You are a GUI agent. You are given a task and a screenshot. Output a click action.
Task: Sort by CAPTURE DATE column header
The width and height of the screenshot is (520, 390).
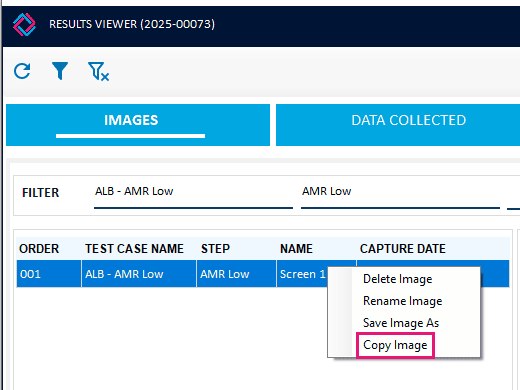point(403,249)
